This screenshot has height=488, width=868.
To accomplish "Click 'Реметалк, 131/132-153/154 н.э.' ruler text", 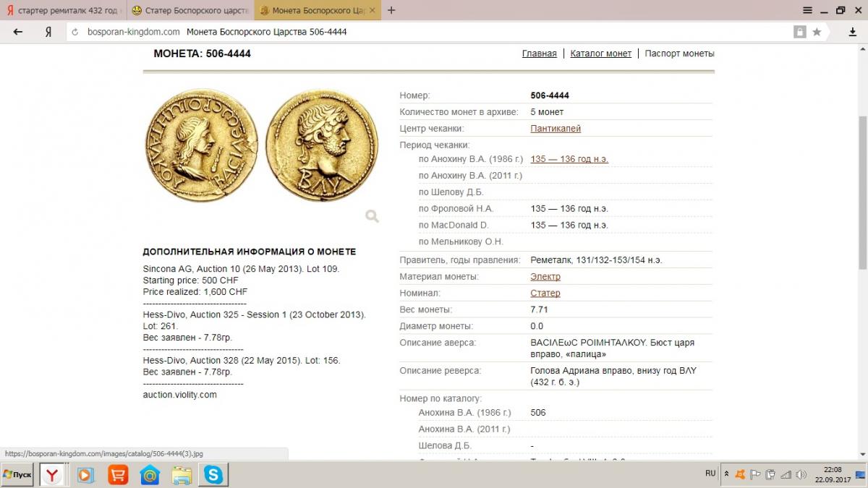I will point(596,260).
